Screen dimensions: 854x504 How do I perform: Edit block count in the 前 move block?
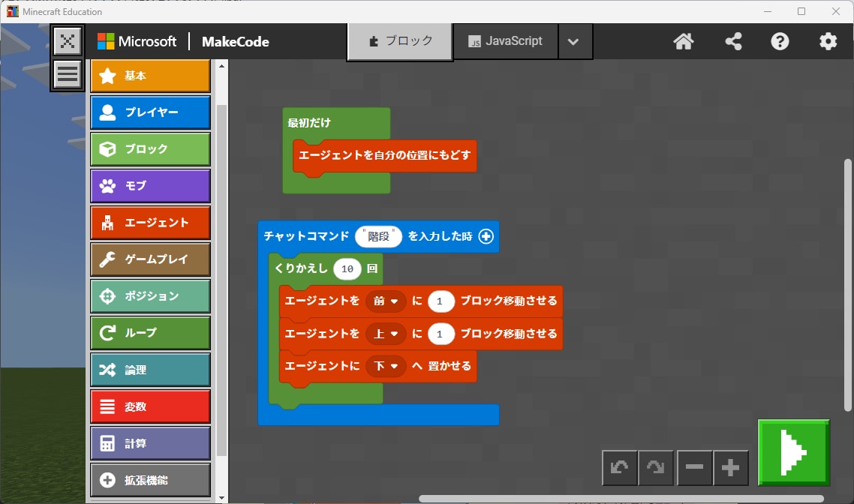click(441, 301)
